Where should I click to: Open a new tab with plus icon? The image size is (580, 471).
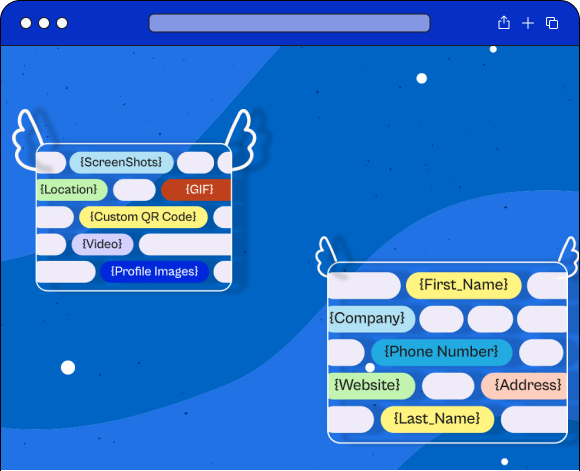click(528, 23)
